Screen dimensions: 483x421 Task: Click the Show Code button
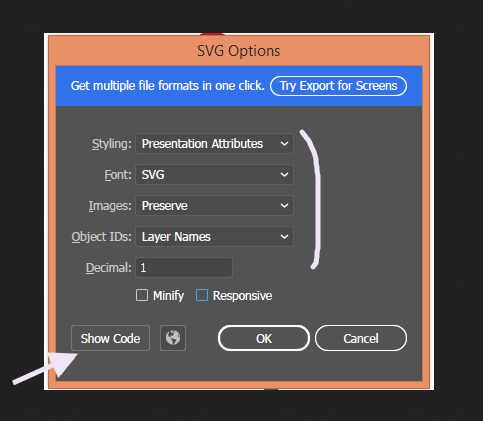[x=110, y=338]
